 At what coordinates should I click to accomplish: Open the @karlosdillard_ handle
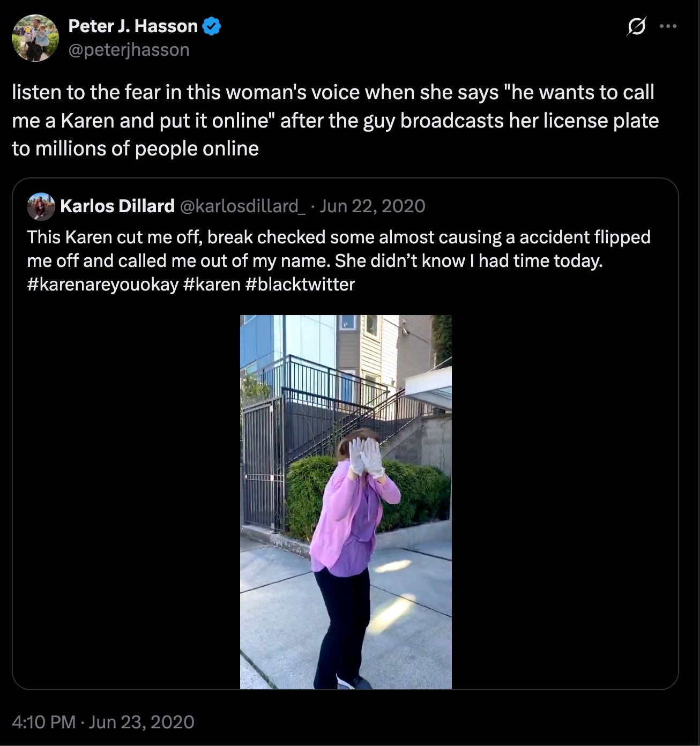pyautogui.click(x=242, y=206)
